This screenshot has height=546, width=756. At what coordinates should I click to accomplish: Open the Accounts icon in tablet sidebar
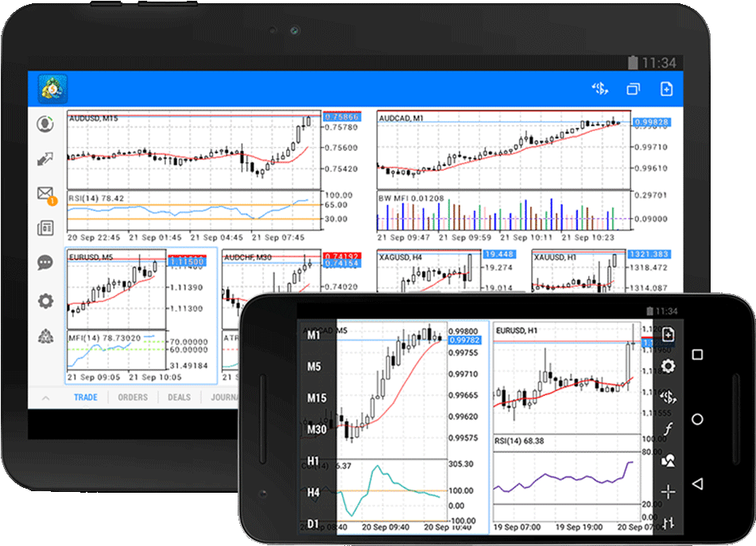(46, 124)
